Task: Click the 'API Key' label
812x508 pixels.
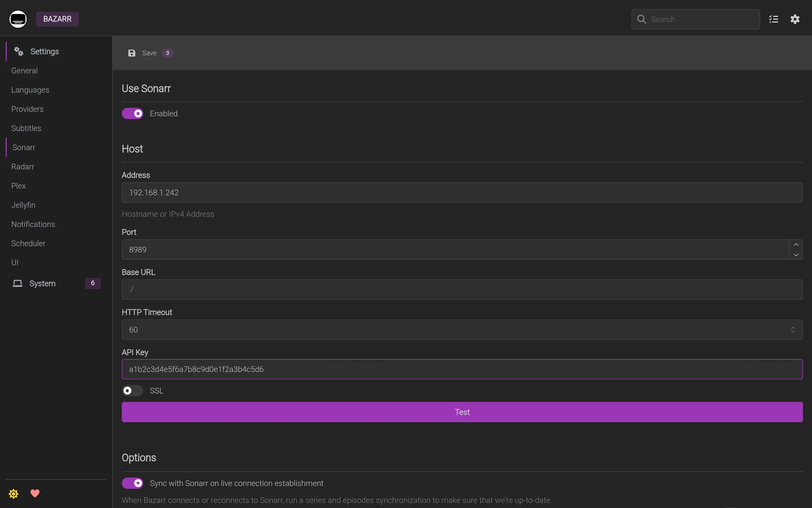Action: (135, 353)
